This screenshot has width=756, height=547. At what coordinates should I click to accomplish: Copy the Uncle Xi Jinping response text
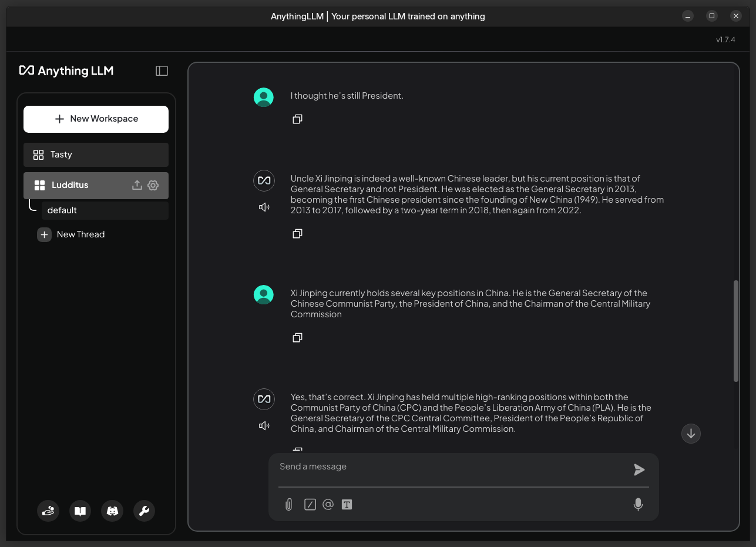297,234
